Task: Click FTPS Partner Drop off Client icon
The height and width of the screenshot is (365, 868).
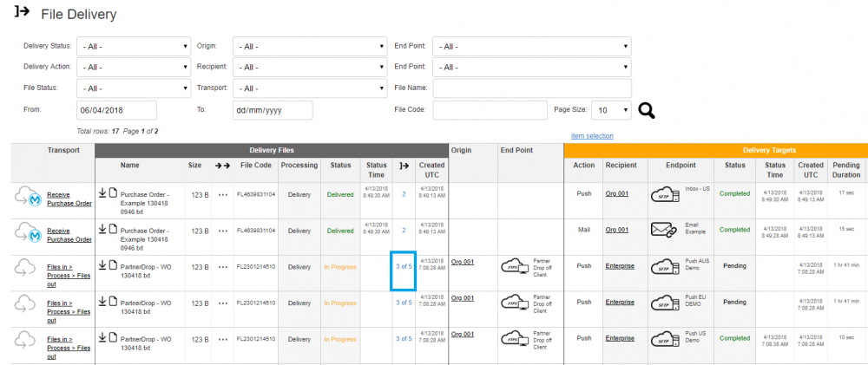Action: [x=516, y=265]
